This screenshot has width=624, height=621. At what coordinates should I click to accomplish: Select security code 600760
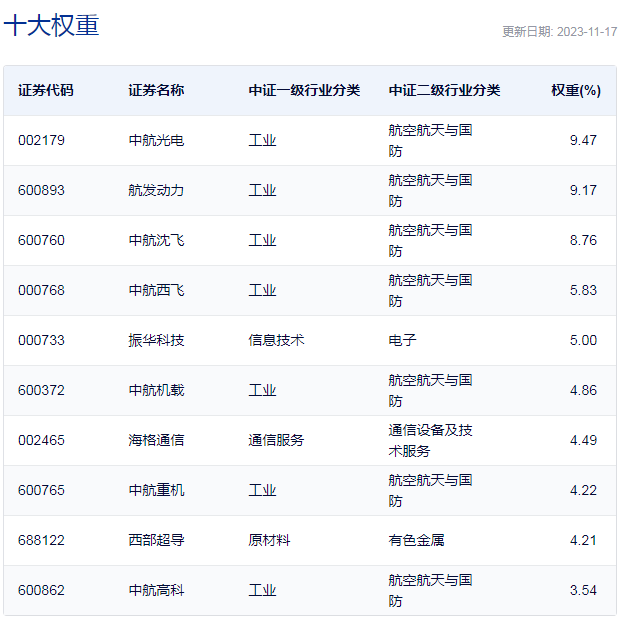point(41,240)
